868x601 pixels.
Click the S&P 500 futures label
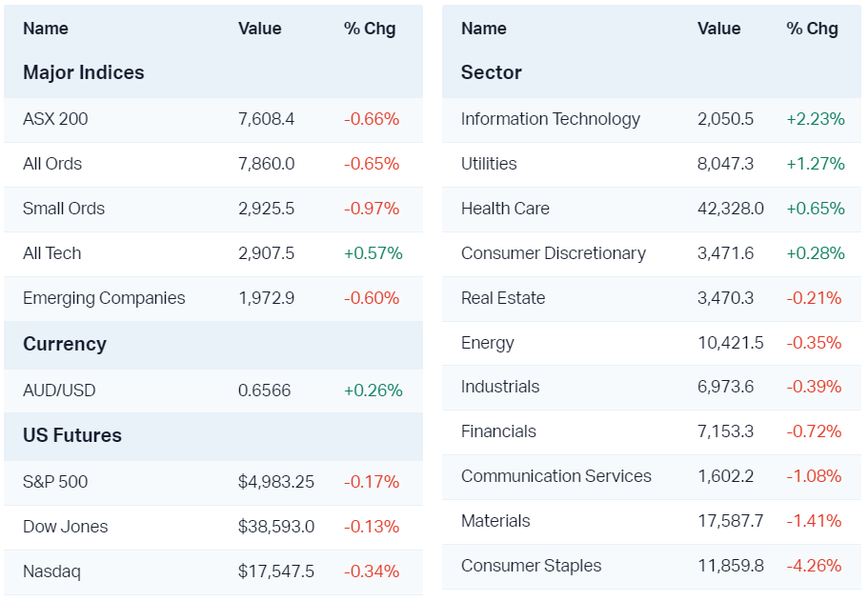(x=55, y=482)
